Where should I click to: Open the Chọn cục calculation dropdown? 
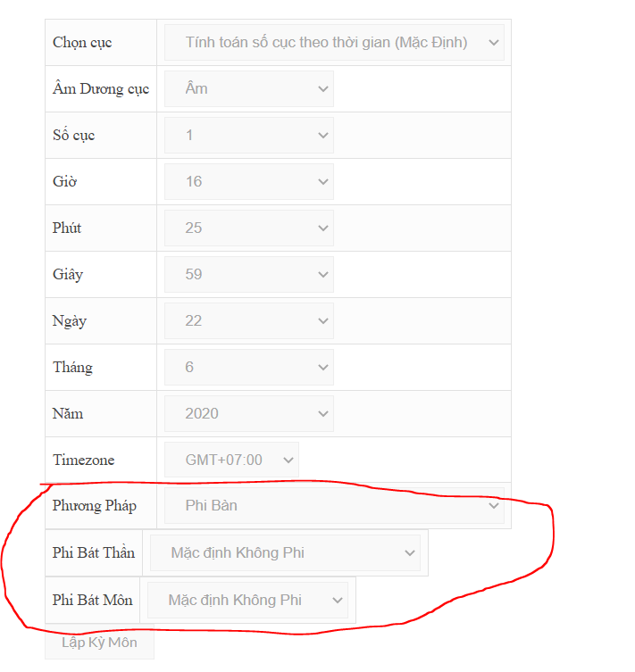click(334, 42)
